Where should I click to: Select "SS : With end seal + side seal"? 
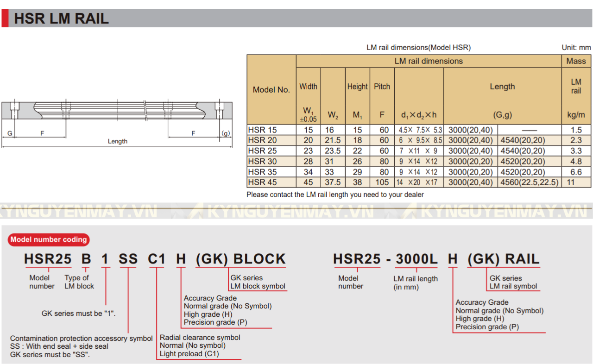click(59, 346)
